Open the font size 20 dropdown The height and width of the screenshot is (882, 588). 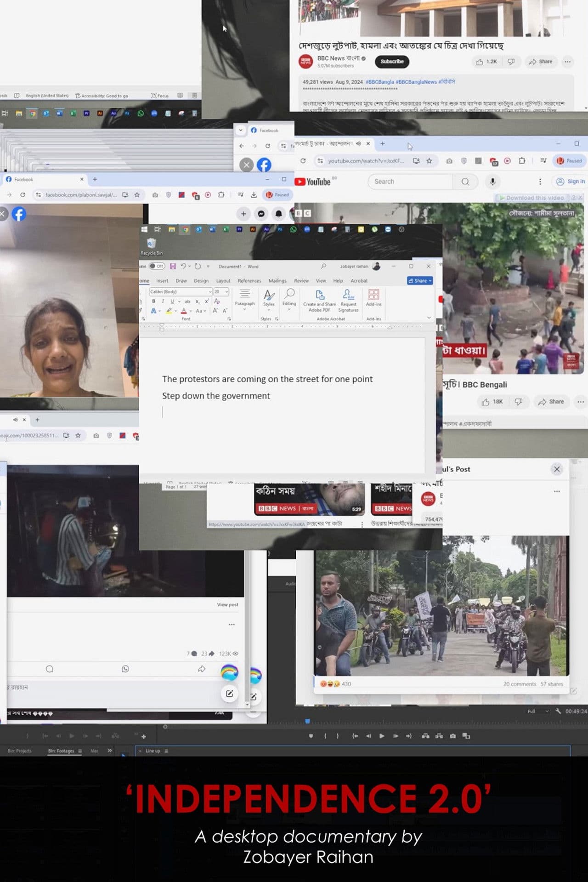226,292
